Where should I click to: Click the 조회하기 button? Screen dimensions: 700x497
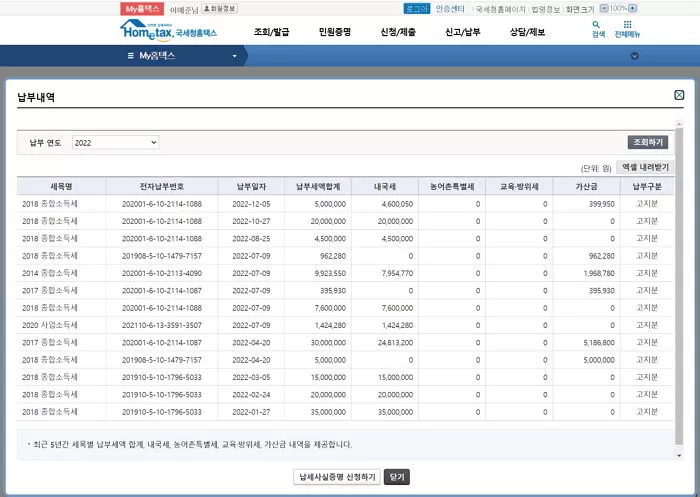pos(648,142)
